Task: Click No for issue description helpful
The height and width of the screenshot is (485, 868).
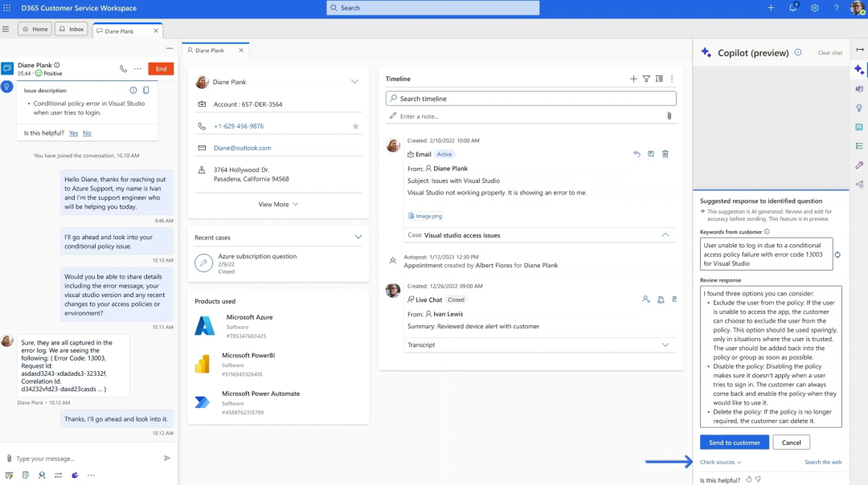Action: pyautogui.click(x=87, y=133)
